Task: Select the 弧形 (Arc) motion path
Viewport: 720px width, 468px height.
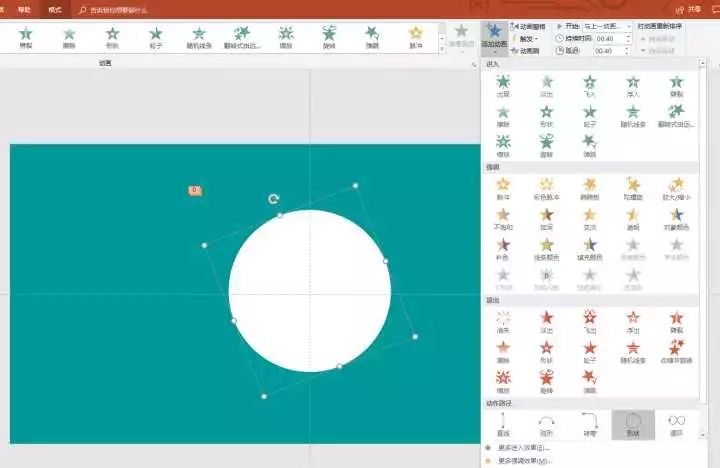Action: (x=546, y=424)
